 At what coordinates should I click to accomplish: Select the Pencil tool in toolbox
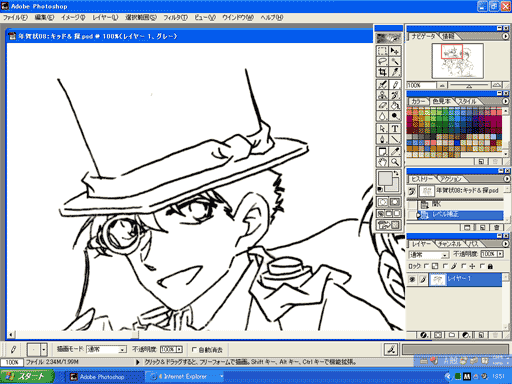(395, 85)
